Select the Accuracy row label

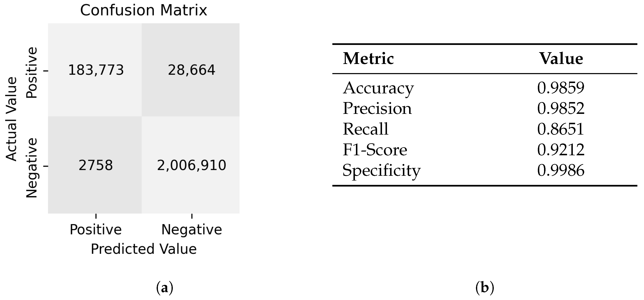[x=378, y=88]
